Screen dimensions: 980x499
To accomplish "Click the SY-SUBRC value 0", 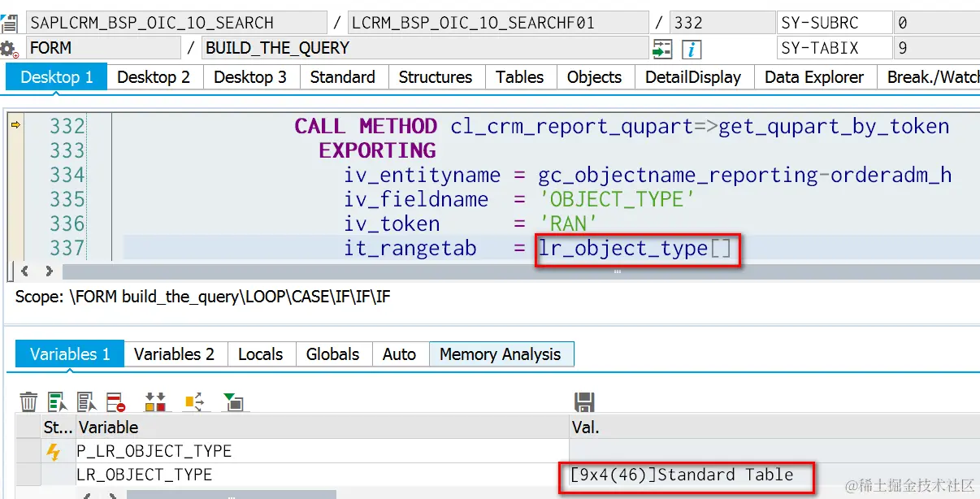I will coord(936,23).
